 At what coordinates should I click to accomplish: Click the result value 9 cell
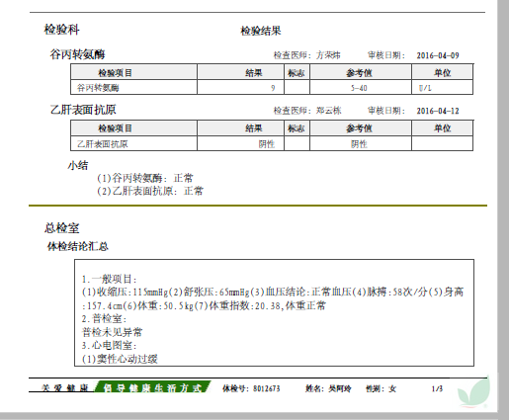click(240, 88)
